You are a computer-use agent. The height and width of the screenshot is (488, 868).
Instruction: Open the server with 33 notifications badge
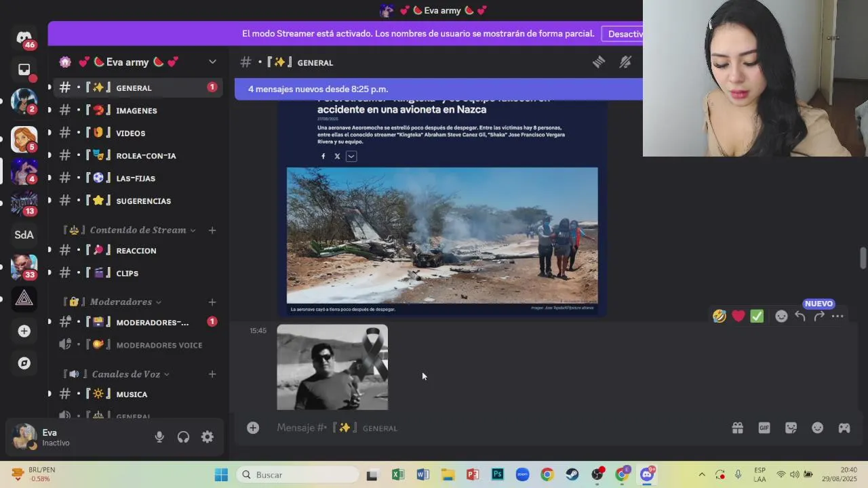[24, 266]
